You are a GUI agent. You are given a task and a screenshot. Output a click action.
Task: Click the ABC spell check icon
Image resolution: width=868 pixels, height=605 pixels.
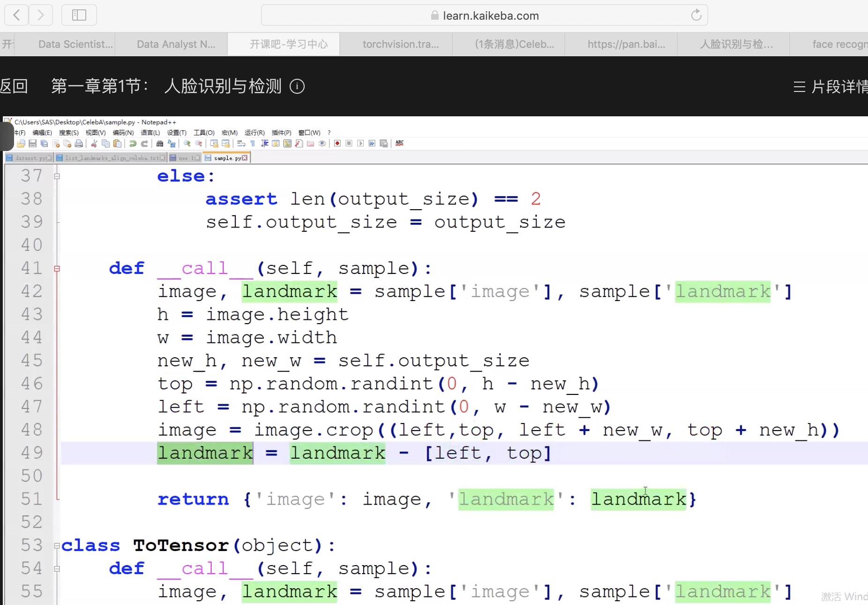(x=399, y=143)
